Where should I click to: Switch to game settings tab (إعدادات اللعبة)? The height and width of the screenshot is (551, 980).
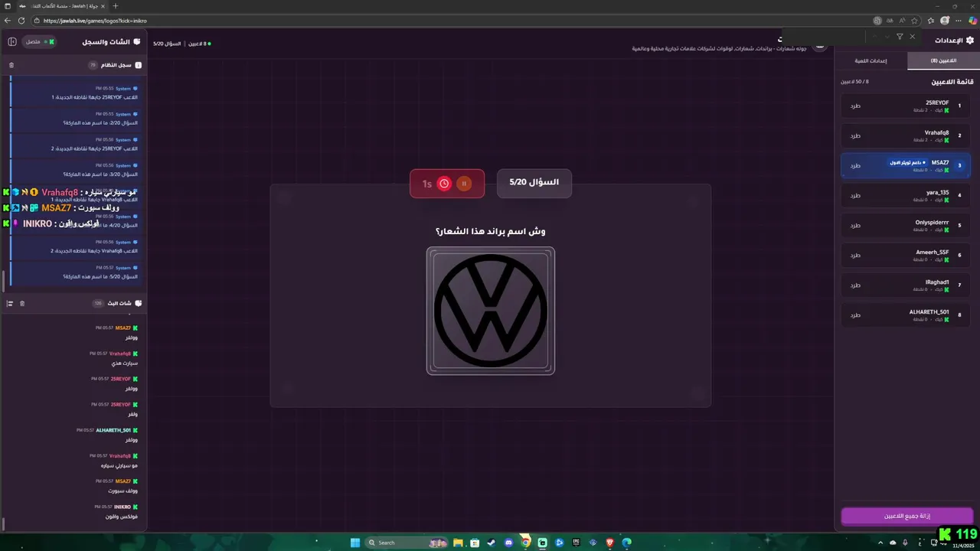coord(871,60)
